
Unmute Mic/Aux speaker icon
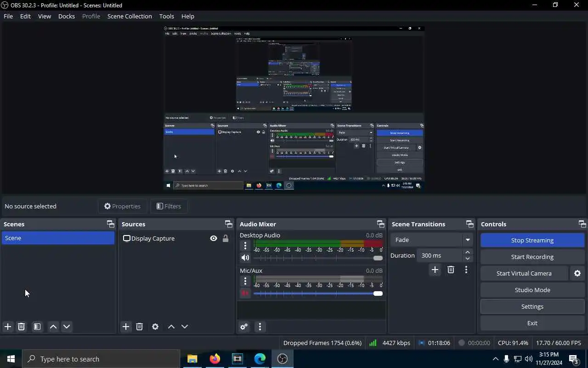click(245, 293)
